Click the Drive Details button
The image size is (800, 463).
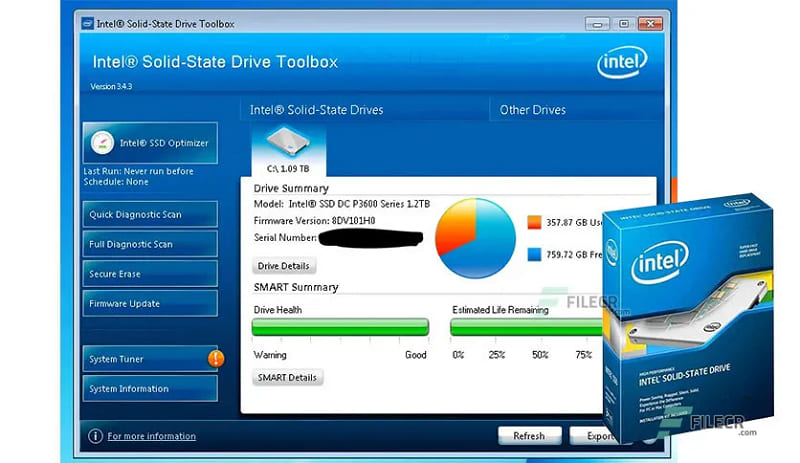pyautogui.click(x=284, y=266)
